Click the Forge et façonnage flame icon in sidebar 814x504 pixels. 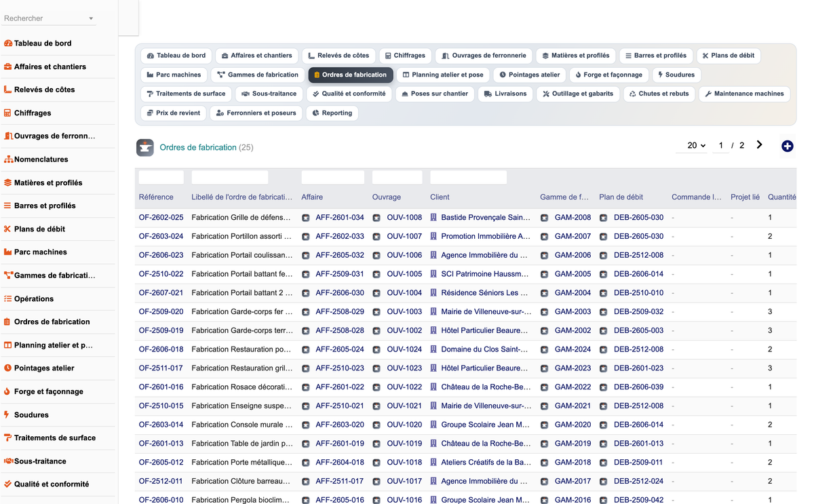[8, 391]
